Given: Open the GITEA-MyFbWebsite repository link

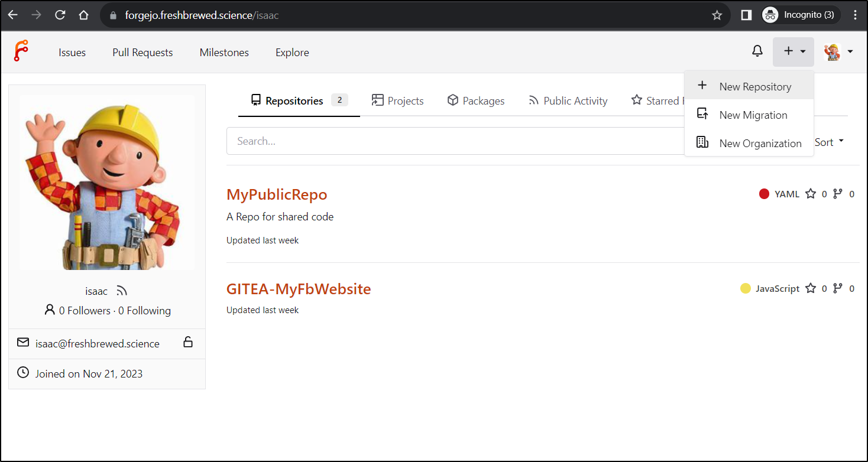Looking at the screenshot, I should 299,289.
